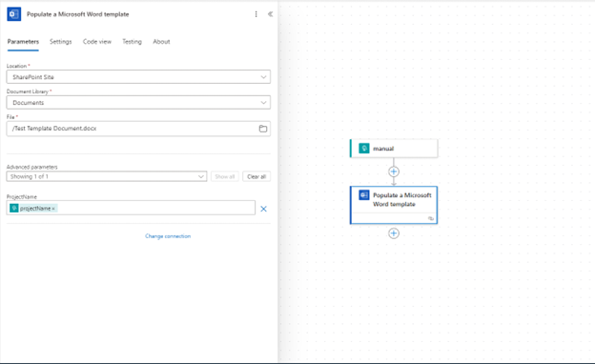Click the Change connection link
This screenshot has height=364, width=595.
coord(168,236)
